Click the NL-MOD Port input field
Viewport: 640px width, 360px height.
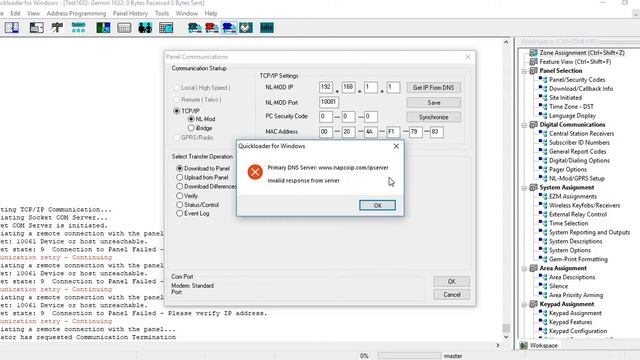pyautogui.click(x=329, y=102)
